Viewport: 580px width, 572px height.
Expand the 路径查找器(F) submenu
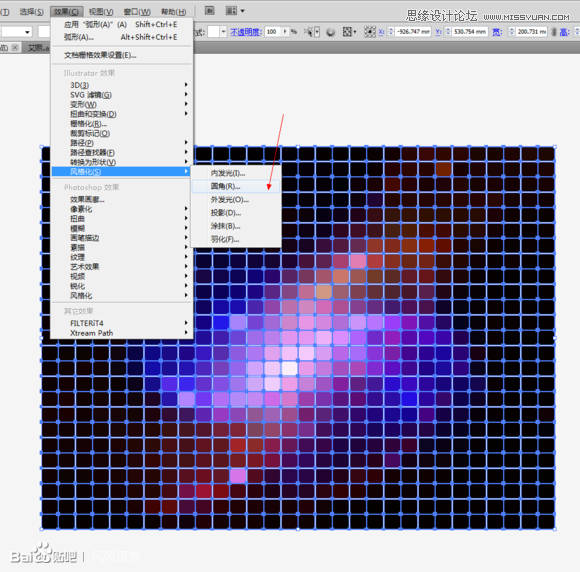click(122, 152)
